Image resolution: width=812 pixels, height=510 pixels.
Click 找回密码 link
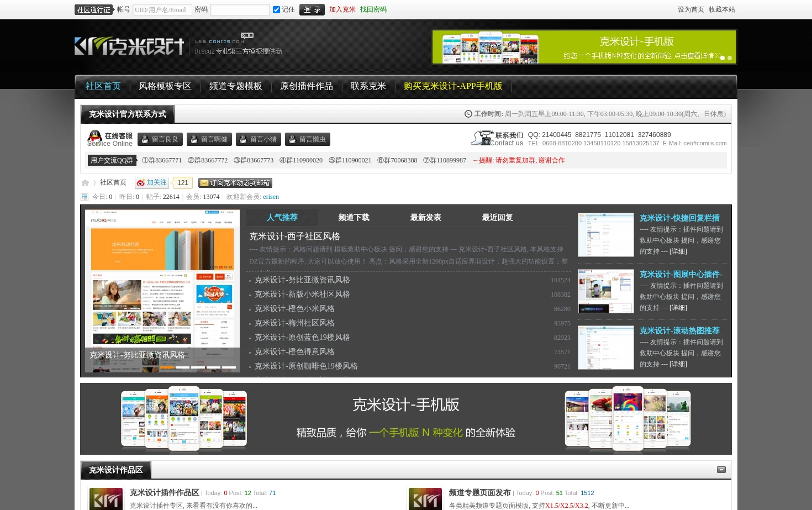[373, 10]
